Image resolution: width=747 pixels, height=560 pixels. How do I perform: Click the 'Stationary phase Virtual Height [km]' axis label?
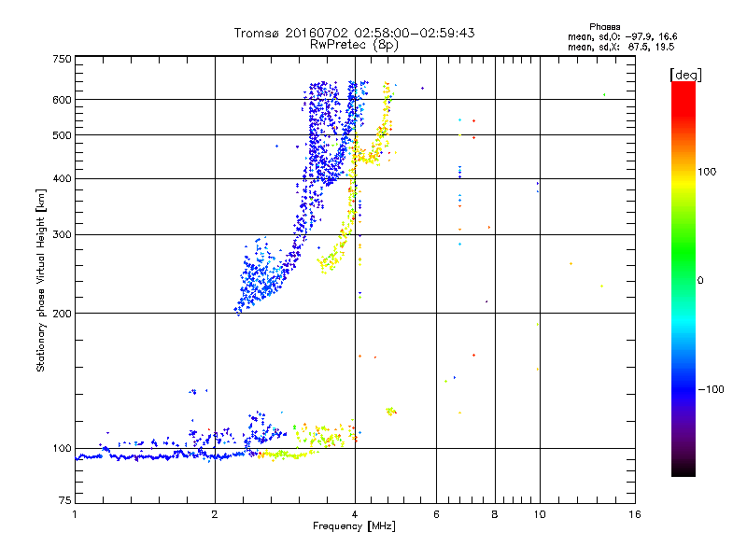tap(41, 280)
